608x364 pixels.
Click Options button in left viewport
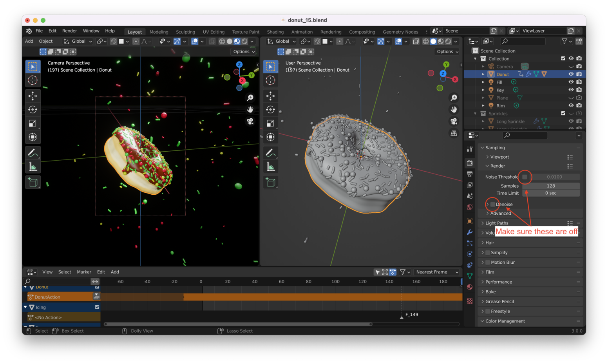click(x=244, y=52)
